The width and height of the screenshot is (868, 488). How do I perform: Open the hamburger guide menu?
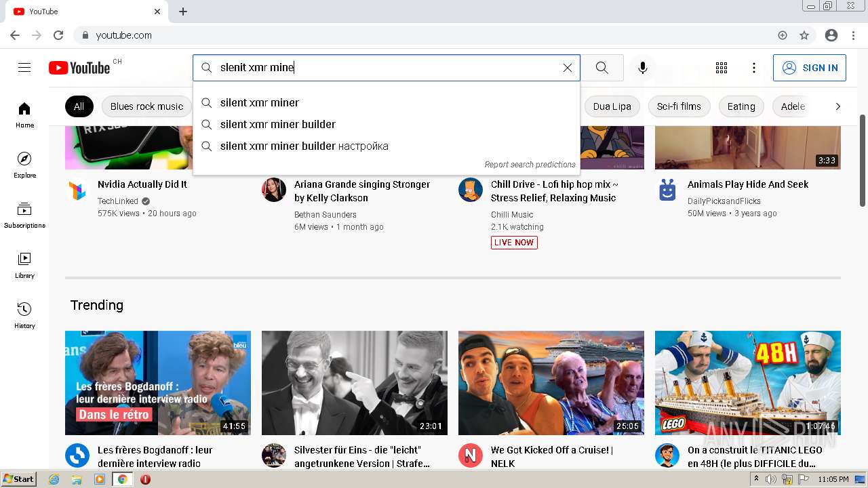tap(24, 67)
